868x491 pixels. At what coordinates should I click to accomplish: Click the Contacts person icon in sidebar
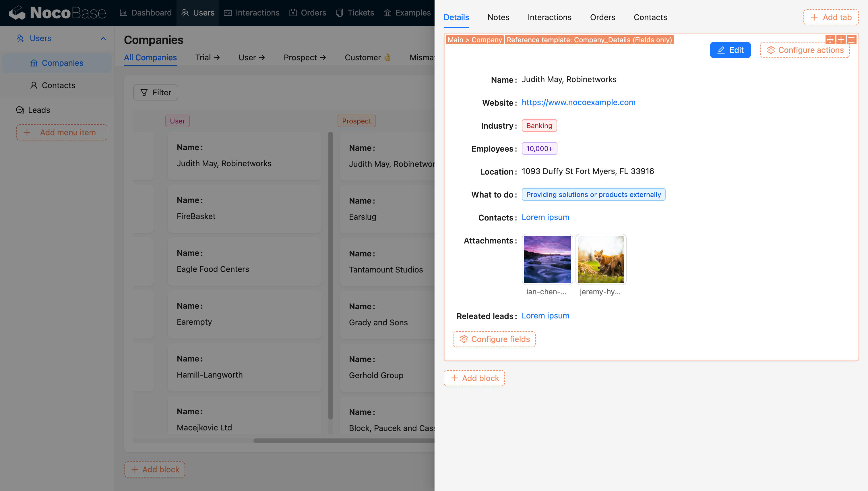(x=34, y=85)
